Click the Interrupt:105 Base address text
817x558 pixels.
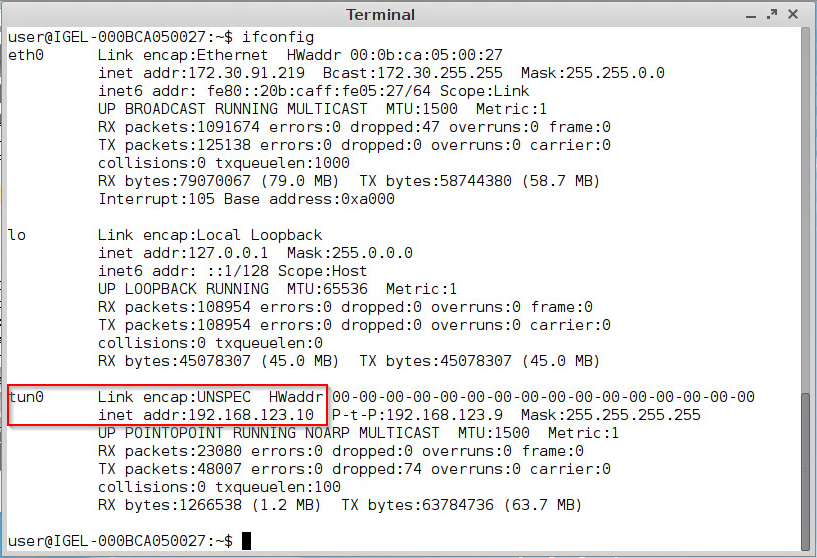coord(246,199)
